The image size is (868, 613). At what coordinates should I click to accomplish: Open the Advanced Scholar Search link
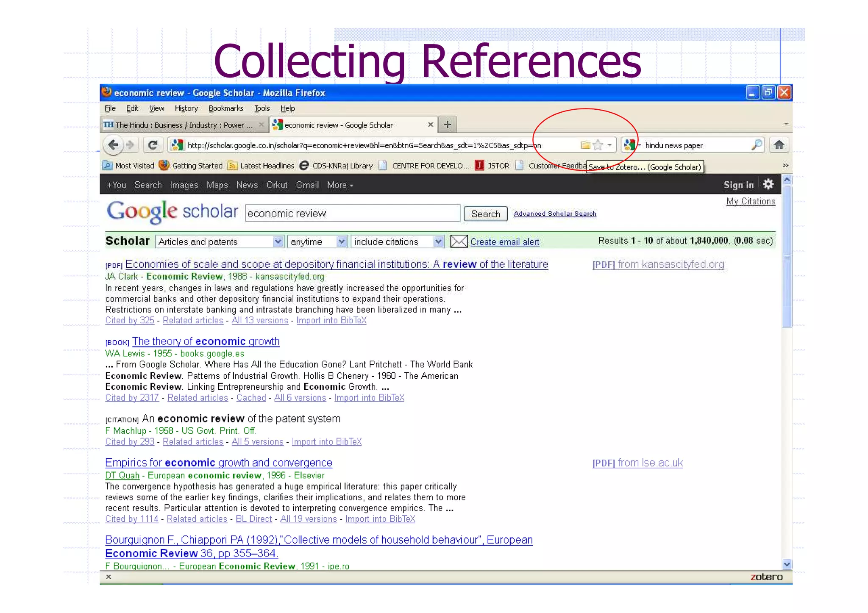pyautogui.click(x=555, y=214)
